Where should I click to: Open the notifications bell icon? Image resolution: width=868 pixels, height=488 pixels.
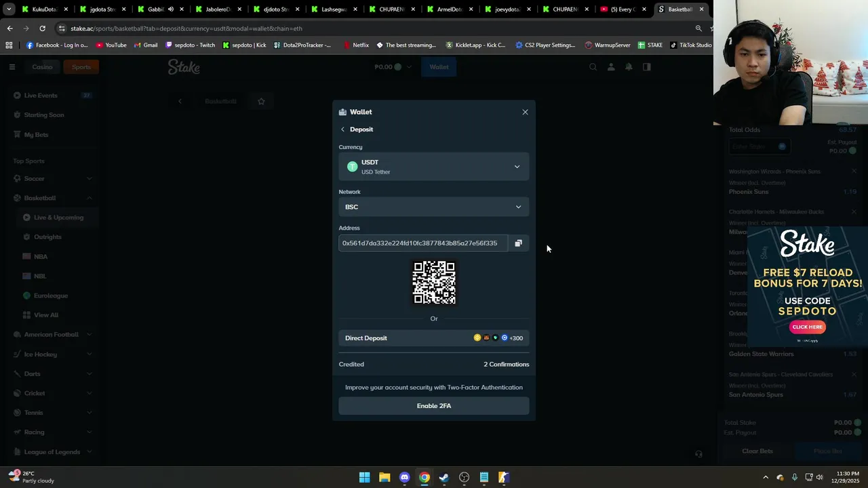(x=629, y=67)
